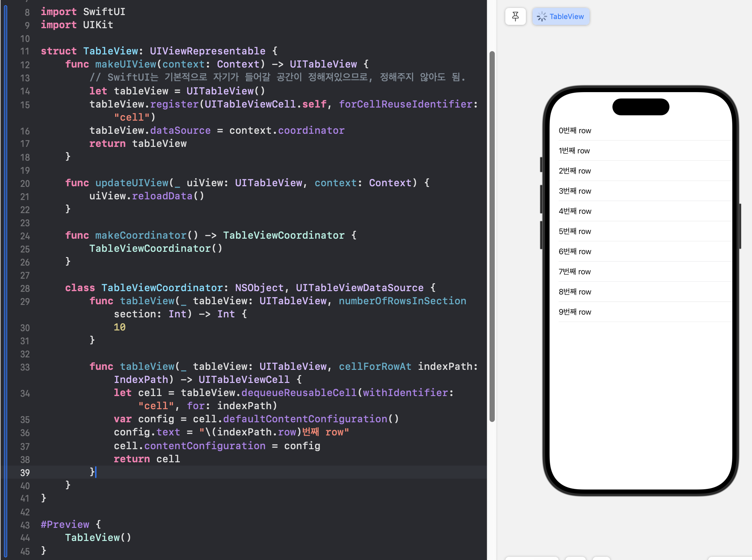Screen dimensions: 752x560
Task: Tap the 0번째 row in preview
Action: pos(574,130)
